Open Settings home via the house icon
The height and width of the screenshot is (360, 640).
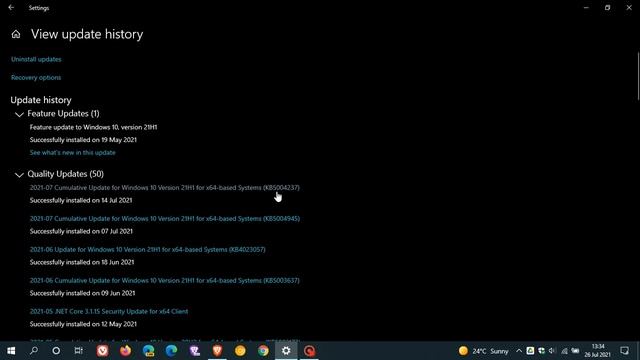coord(16,34)
